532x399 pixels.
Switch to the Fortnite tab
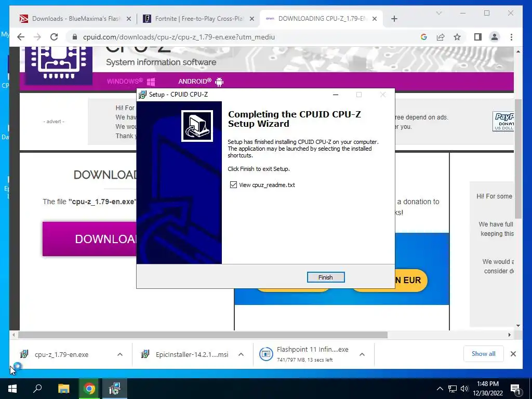click(198, 19)
